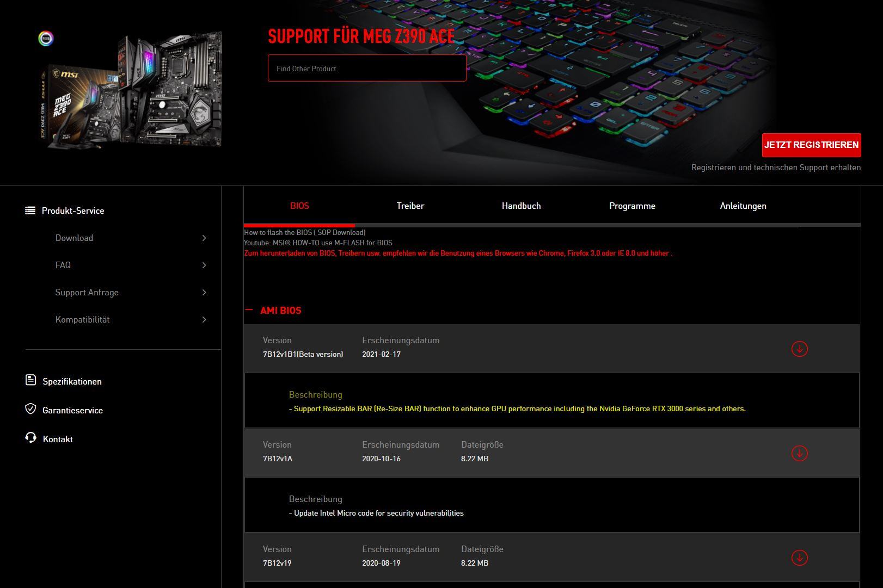
Task: Expand the Support Anfrage chevron
Action: 204,292
